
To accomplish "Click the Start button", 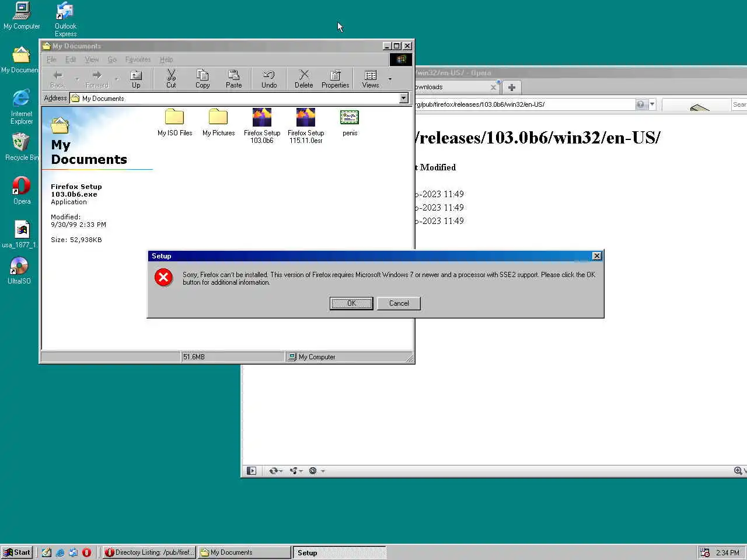I will click(17, 552).
